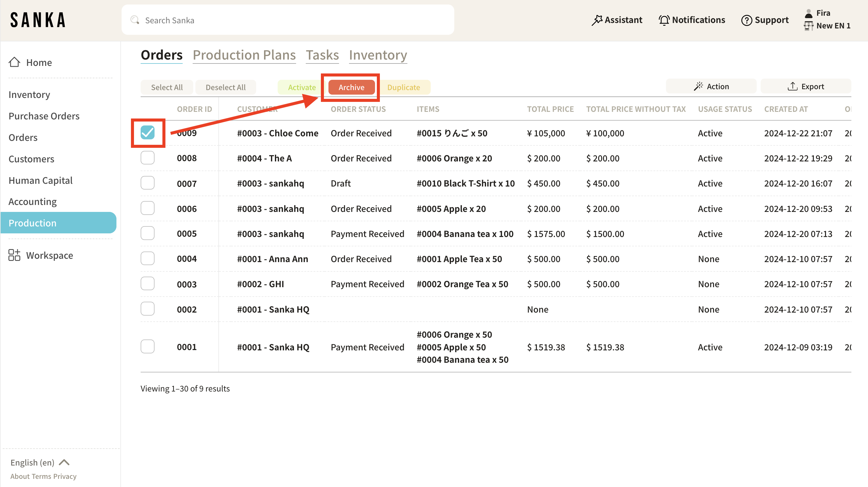Click the Notifications bell icon

(x=664, y=20)
